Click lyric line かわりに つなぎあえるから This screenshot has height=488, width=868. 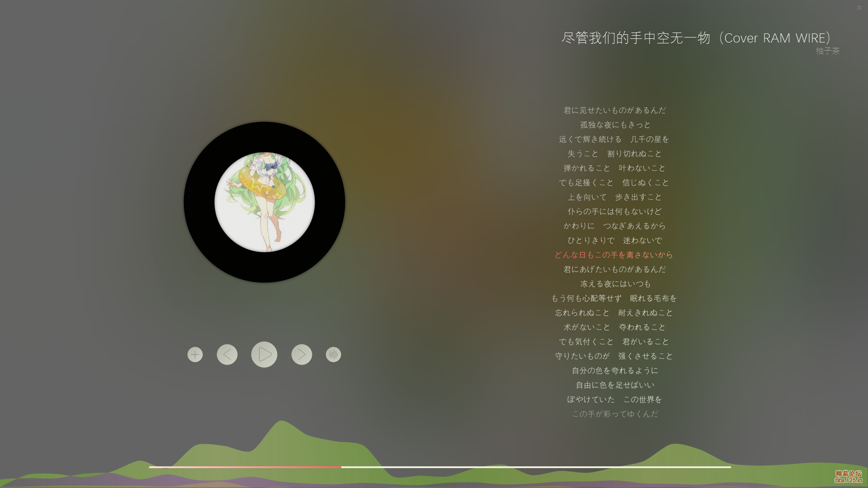tap(614, 226)
